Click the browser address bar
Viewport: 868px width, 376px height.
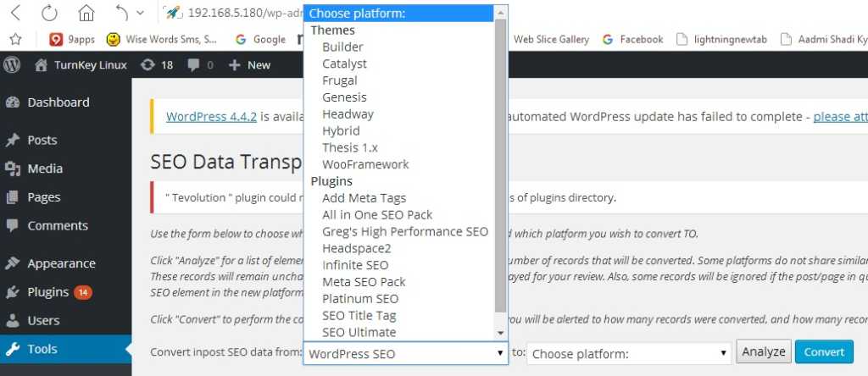point(243,14)
